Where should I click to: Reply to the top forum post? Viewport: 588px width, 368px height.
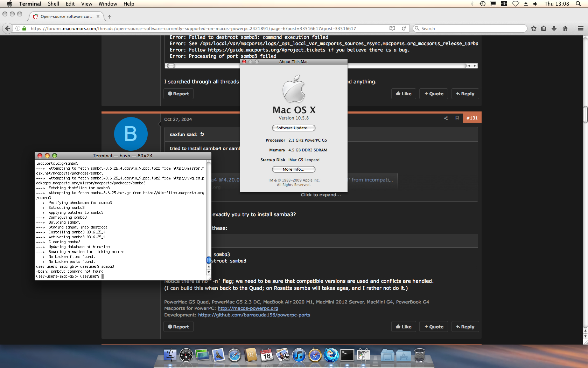tap(465, 94)
